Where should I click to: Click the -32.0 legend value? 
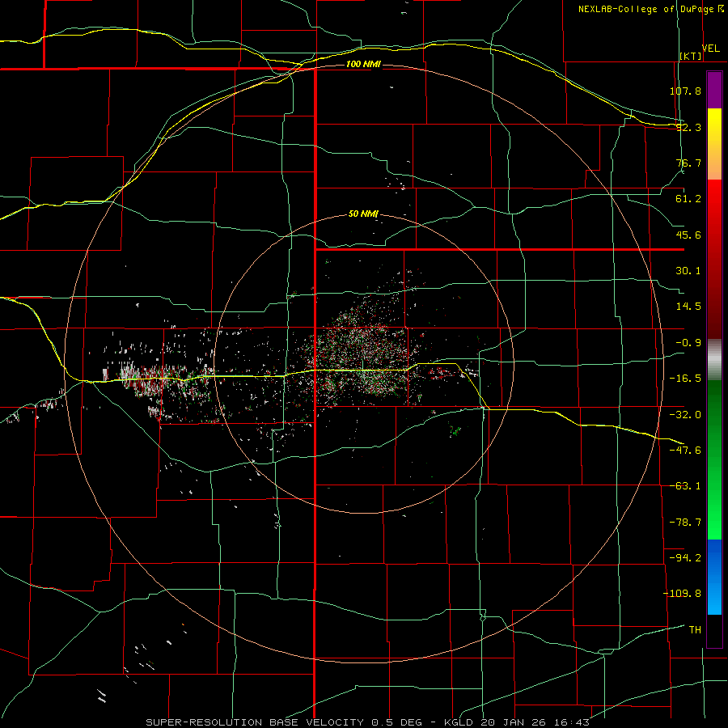[685, 415]
